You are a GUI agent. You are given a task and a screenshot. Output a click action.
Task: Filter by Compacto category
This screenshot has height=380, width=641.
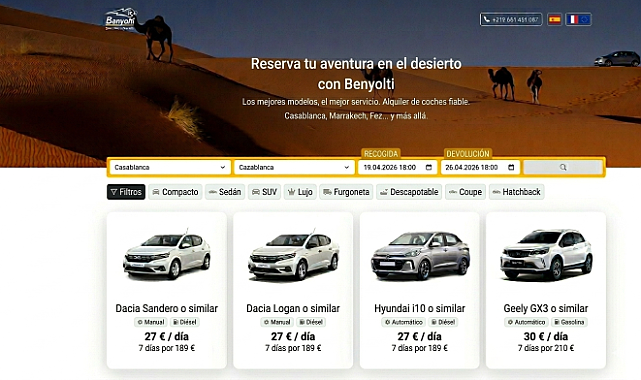click(175, 192)
